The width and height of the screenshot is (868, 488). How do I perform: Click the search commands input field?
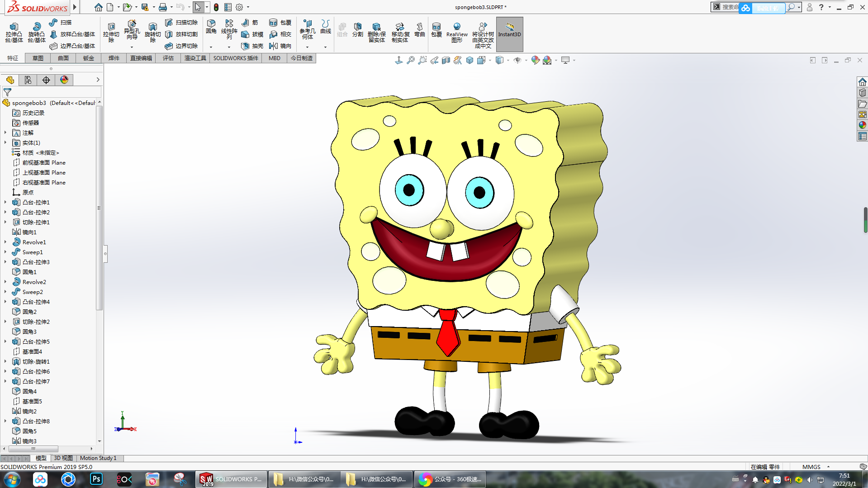pyautogui.click(x=730, y=7)
